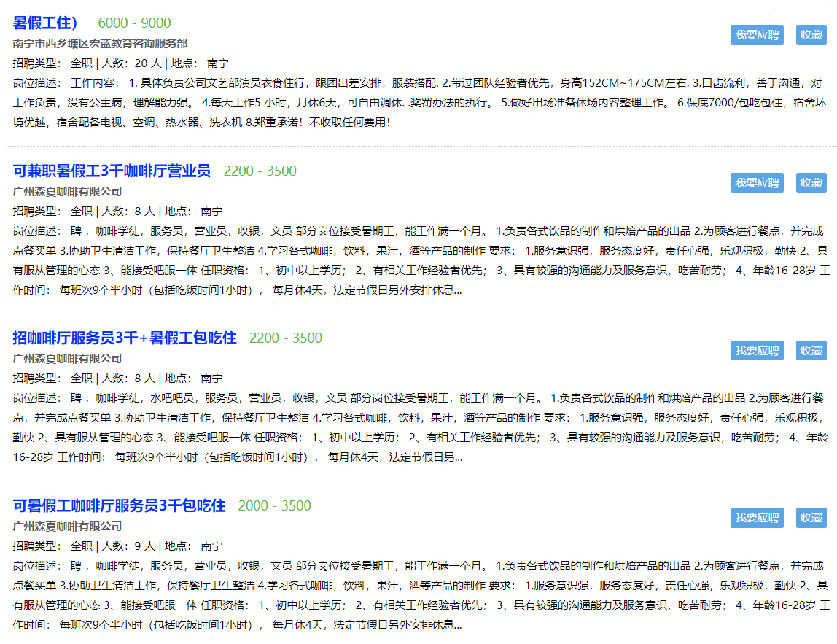Click salary range beside 可兼职暑假工3千咖啡厅营业员
The height and width of the screenshot is (644, 837).
click(x=260, y=171)
